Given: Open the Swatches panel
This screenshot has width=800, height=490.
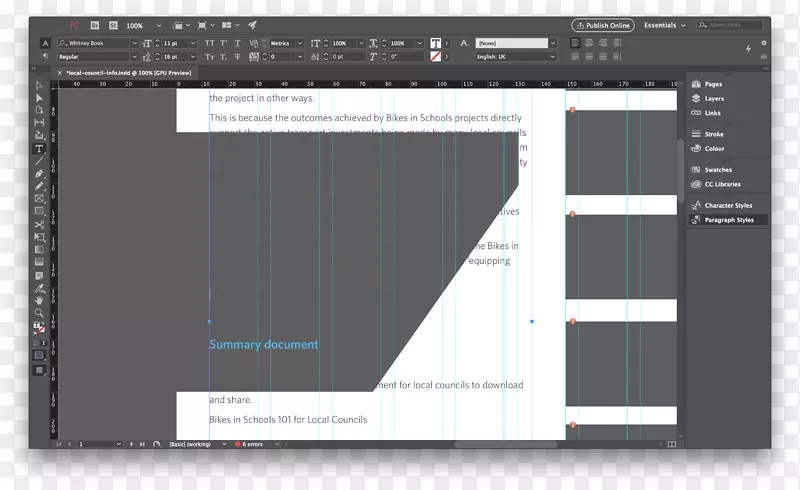Looking at the screenshot, I should pos(717,170).
